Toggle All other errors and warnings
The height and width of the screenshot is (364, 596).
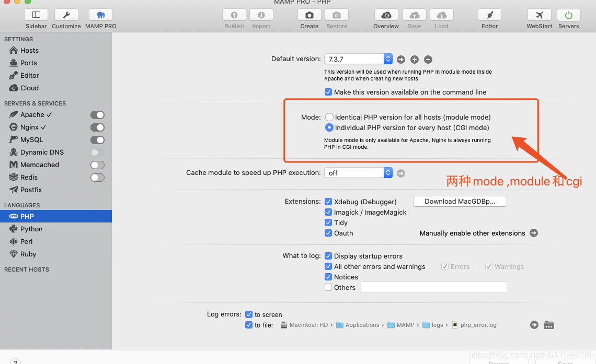[328, 266]
